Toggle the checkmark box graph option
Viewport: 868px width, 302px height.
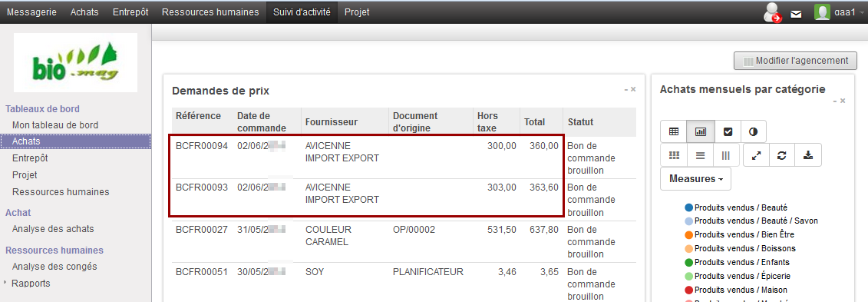(728, 132)
